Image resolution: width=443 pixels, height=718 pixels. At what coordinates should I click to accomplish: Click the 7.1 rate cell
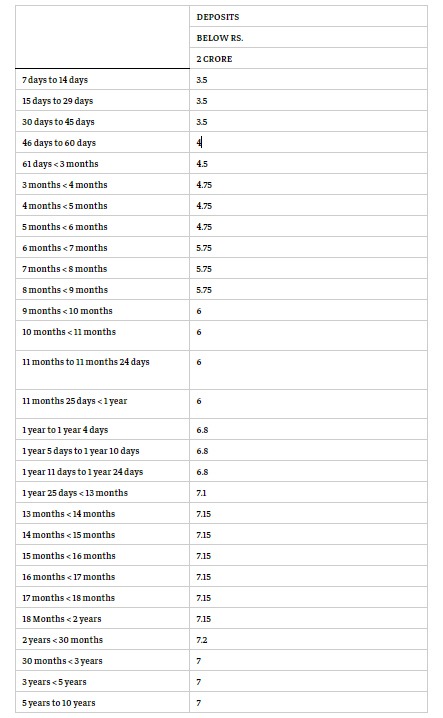(308, 493)
